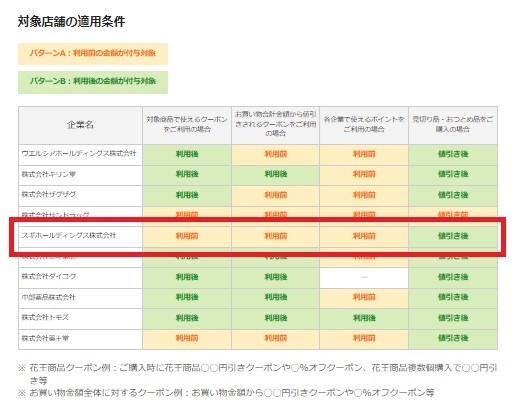Click 中部薬品 row's 利用後 in 対象商品クーポン column
516x410 pixels.
187,297
